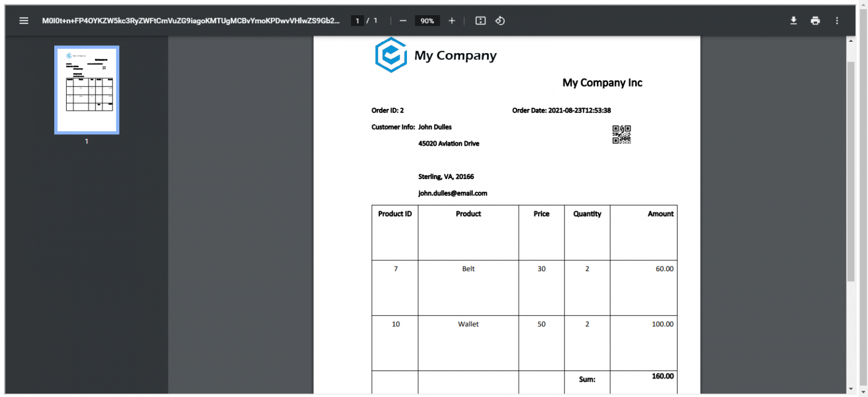Print the invoice document
Screen dimensions: 868x397
815,21
